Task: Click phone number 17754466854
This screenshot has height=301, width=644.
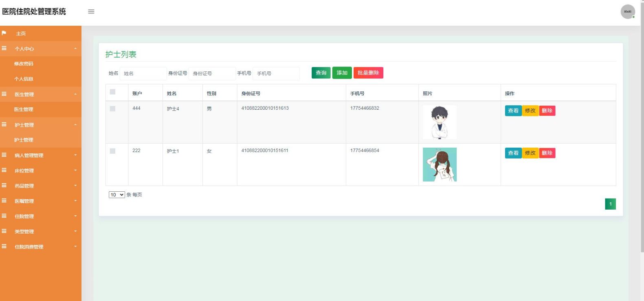Action: (365, 150)
